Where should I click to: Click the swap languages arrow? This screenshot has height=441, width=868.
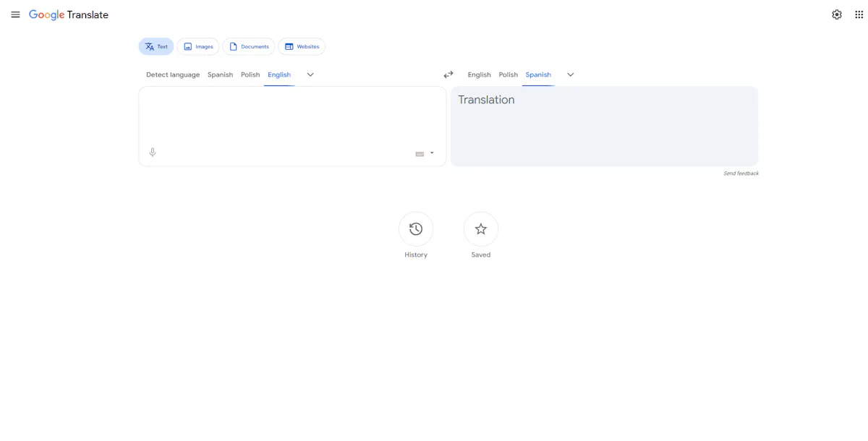click(x=448, y=74)
